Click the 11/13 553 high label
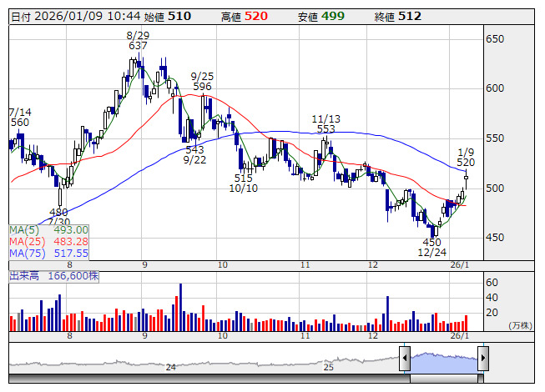The image size is (545, 392). pos(326,124)
